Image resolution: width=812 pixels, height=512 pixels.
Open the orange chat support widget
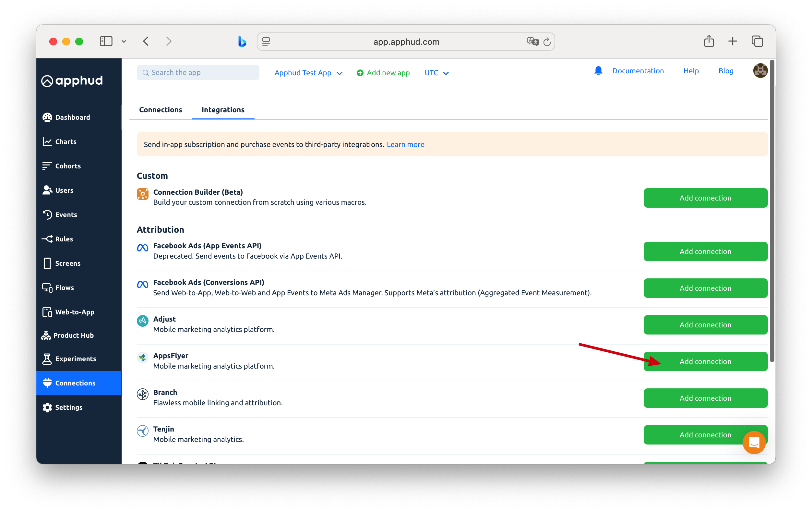(754, 442)
